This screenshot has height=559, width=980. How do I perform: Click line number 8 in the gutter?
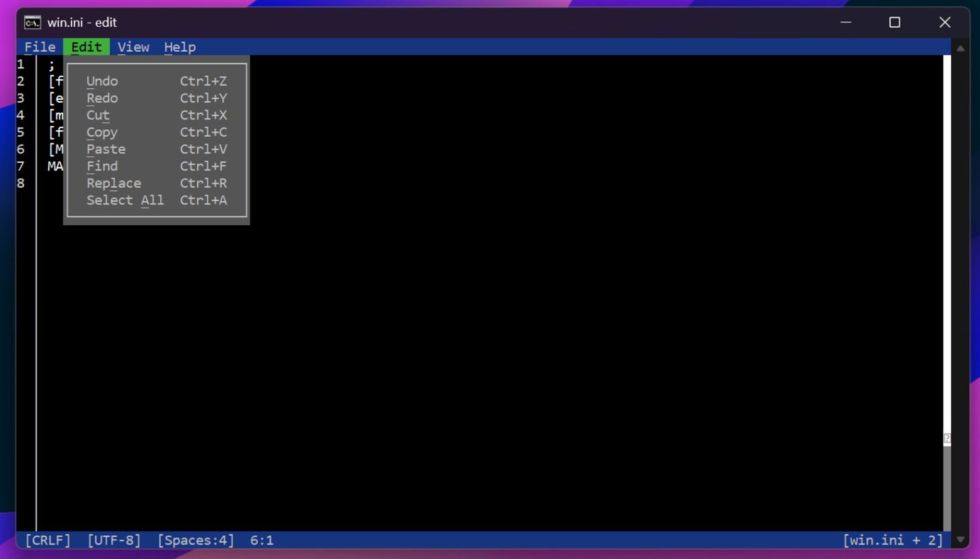click(21, 183)
